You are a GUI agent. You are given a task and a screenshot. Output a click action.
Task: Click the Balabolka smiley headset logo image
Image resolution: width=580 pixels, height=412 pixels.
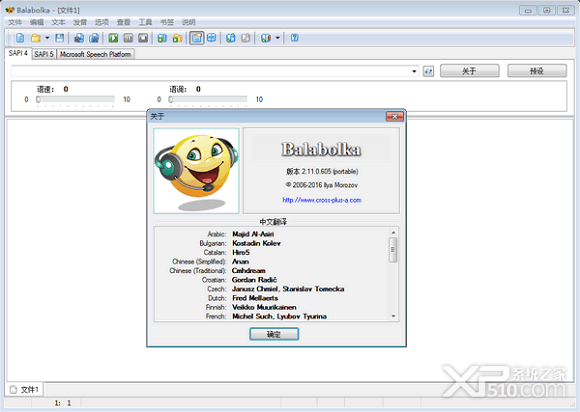[196, 170]
